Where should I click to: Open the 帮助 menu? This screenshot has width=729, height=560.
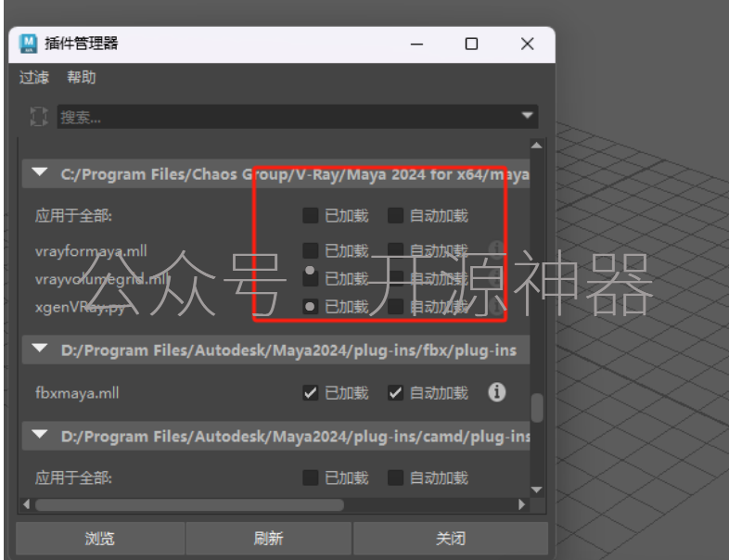82,77
